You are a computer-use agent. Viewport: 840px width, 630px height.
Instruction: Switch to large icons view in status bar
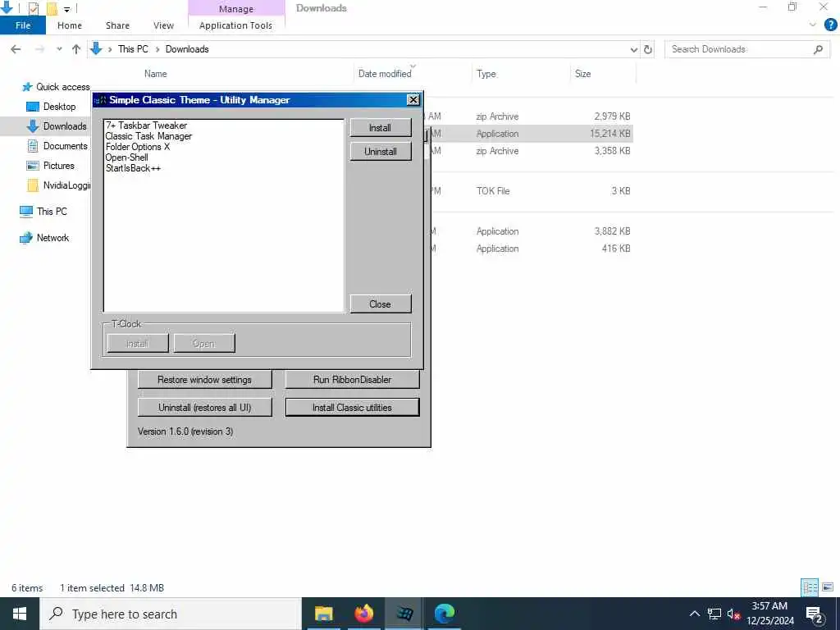click(x=828, y=587)
